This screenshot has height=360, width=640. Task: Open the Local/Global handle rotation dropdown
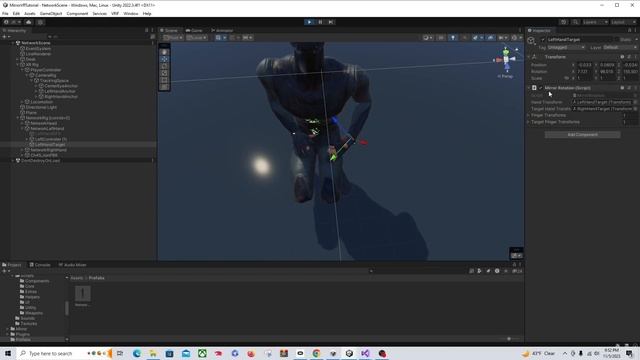(x=196, y=38)
